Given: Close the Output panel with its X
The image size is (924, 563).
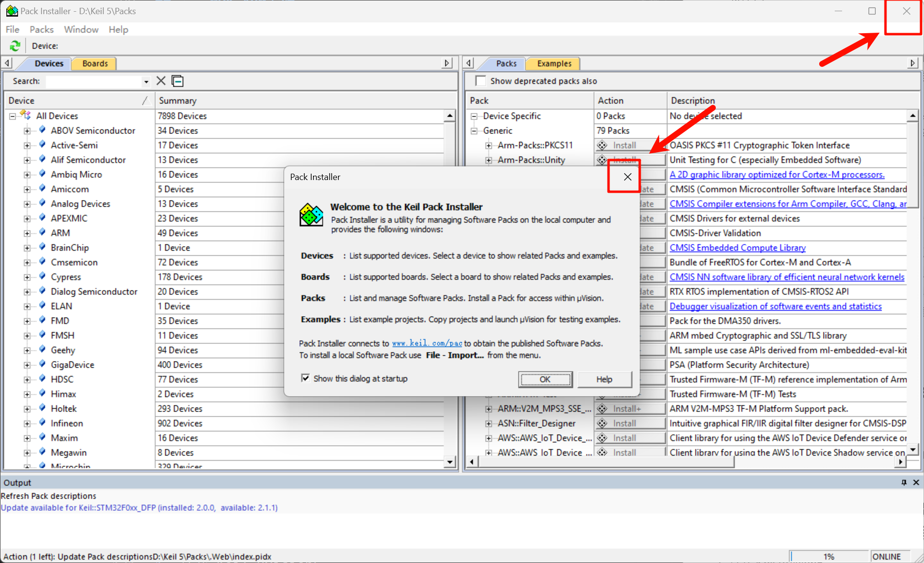Looking at the screenshot, I should 916,483.
